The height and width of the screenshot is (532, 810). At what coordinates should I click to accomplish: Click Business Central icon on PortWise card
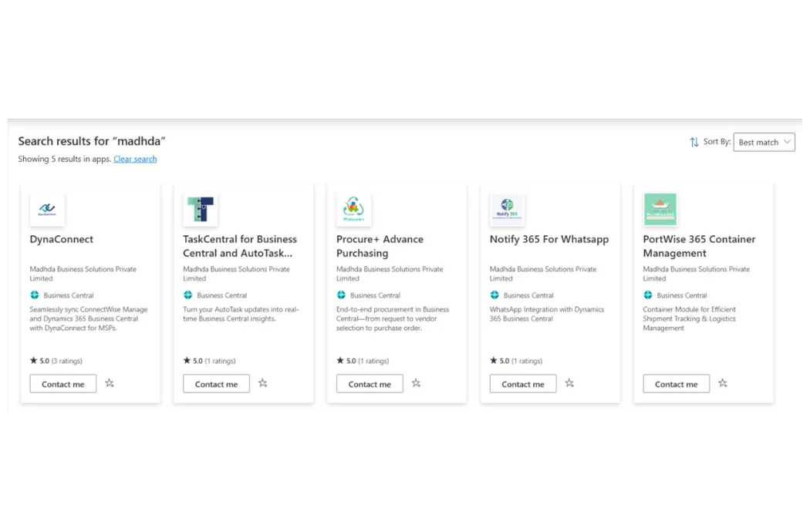[x=648, y=295]
